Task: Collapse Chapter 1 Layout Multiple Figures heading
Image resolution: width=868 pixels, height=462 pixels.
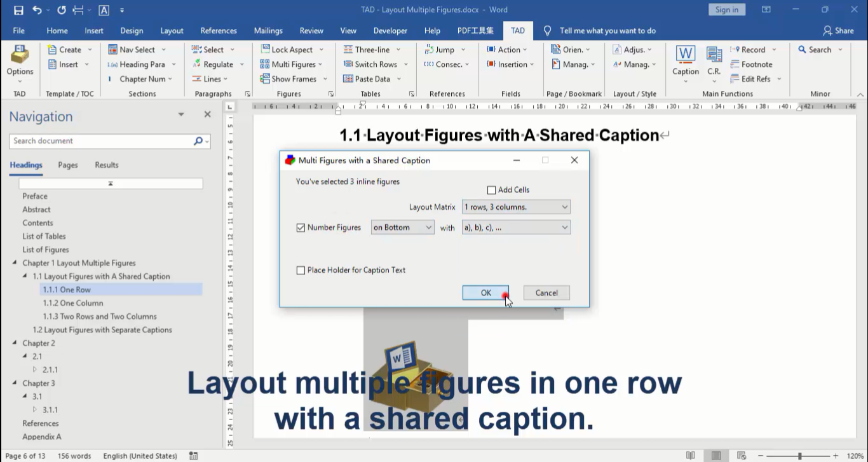Action: coord(15,263)
